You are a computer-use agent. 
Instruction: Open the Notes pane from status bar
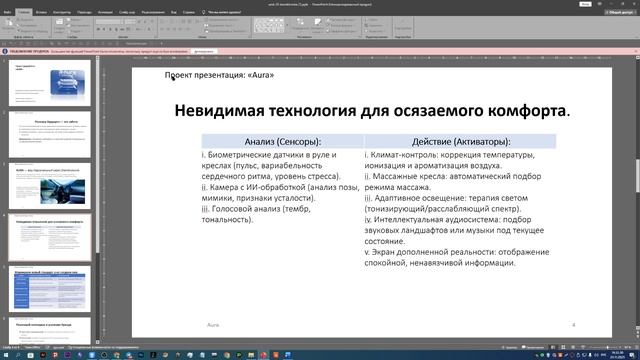509,347
